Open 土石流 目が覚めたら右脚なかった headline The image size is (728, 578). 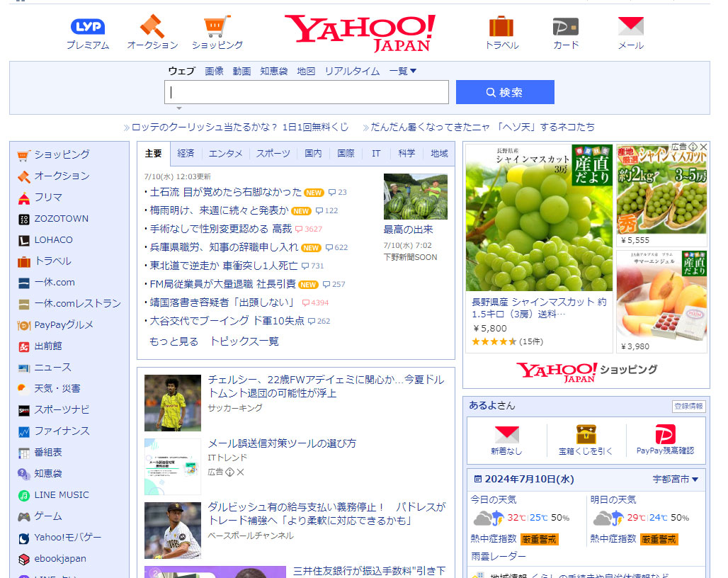point(226,192)
